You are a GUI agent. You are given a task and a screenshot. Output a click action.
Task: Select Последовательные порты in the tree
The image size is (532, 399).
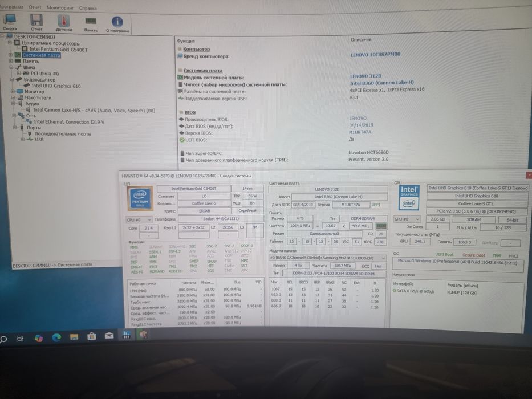(x=63, y=134)
